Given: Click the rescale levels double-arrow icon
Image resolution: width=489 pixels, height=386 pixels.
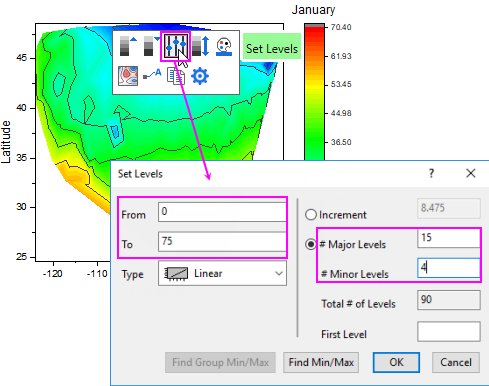Looking at the screenshot, I should 201,46.
